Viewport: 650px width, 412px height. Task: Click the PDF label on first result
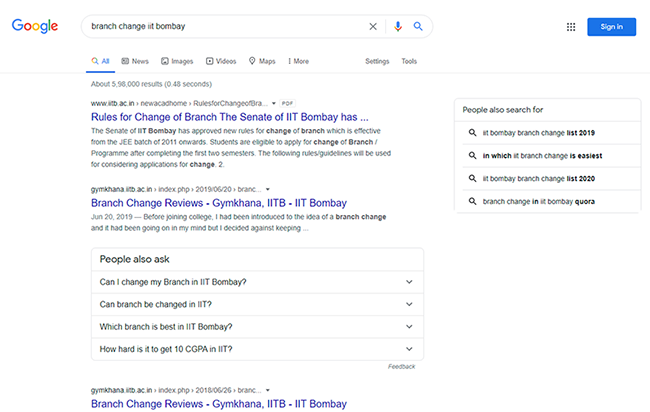click(x=287, y=103)
